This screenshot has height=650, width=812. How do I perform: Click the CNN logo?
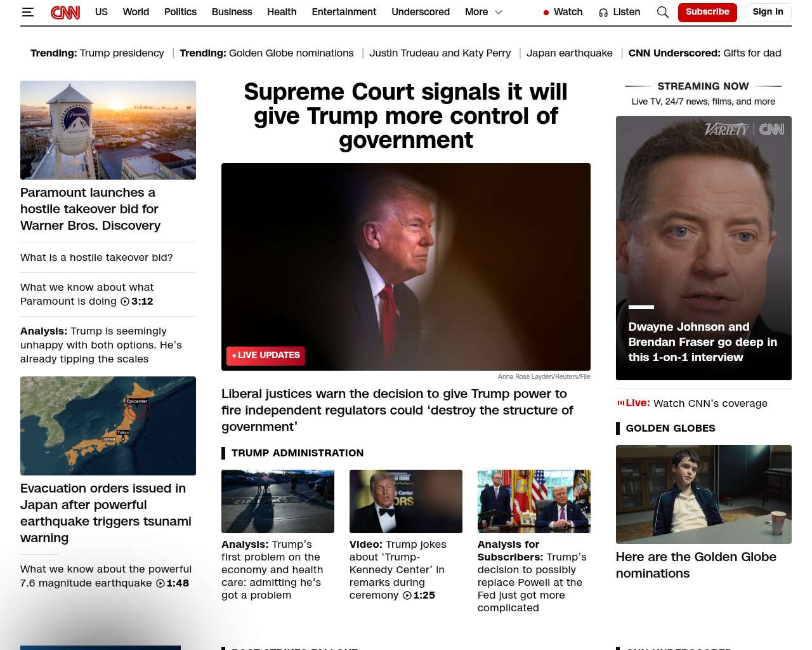(x=65, y=12)
